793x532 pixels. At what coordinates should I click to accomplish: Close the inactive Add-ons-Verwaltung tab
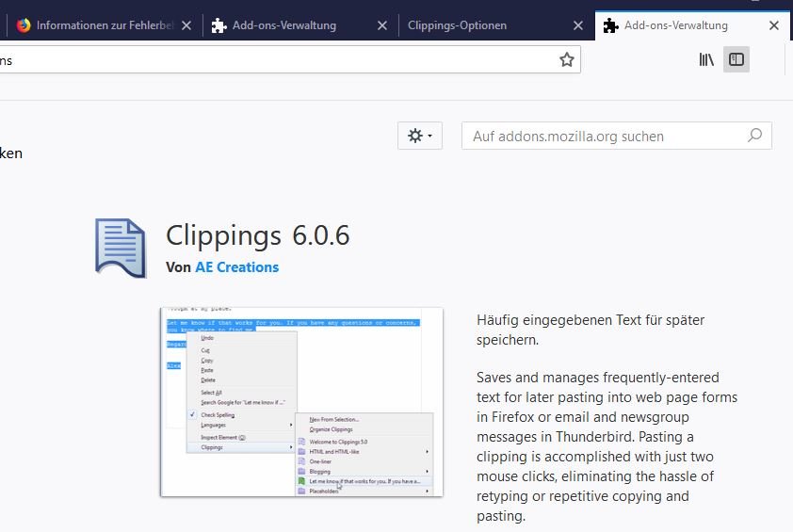click(x=382, y=25)
